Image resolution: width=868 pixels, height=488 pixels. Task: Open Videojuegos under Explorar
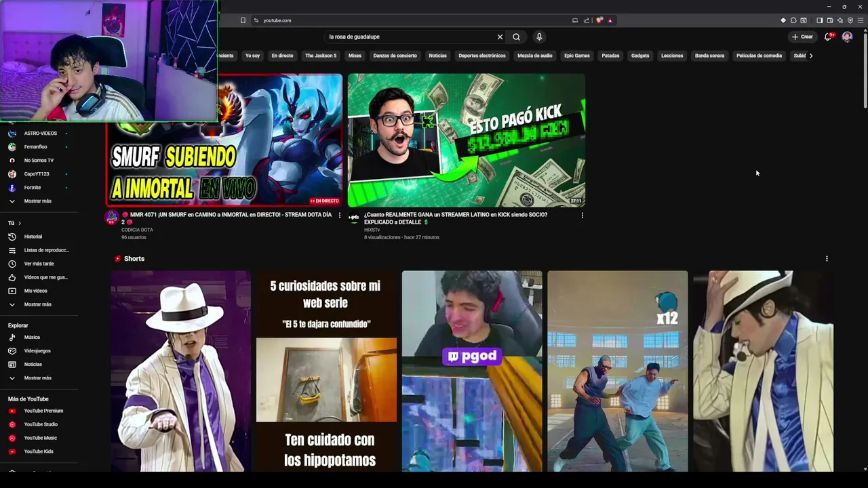39,350
